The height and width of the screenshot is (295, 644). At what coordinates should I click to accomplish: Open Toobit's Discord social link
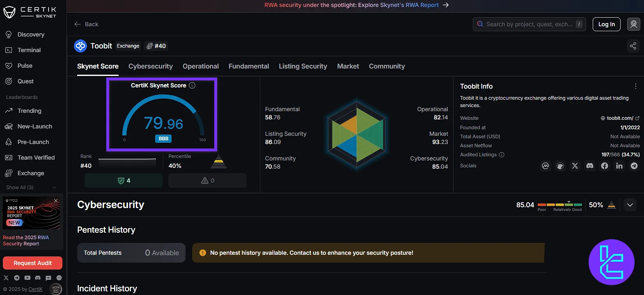pos(590,166)
